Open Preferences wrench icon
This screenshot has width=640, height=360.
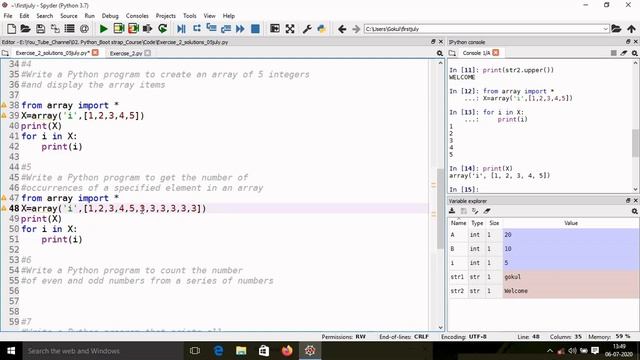[307, 29]
